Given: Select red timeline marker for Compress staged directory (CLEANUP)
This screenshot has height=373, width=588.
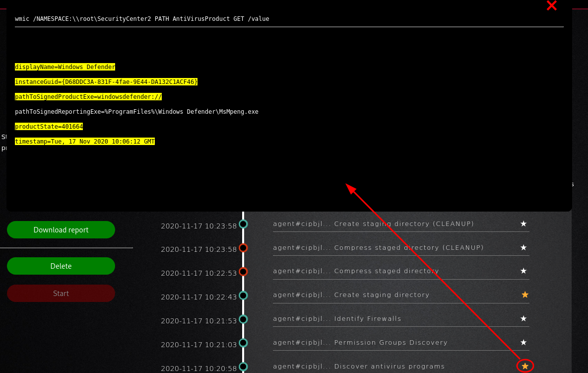Looking at the screenshot, I should [x=243, y=248].
